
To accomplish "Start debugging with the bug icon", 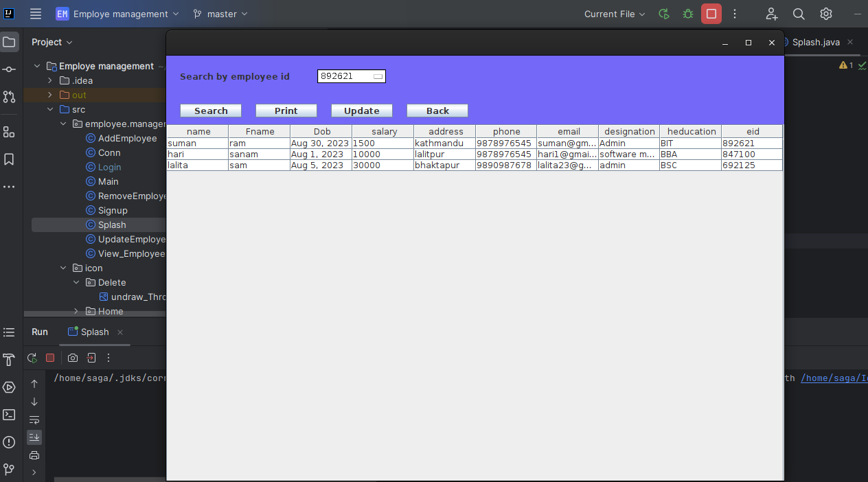I will 687,14.
